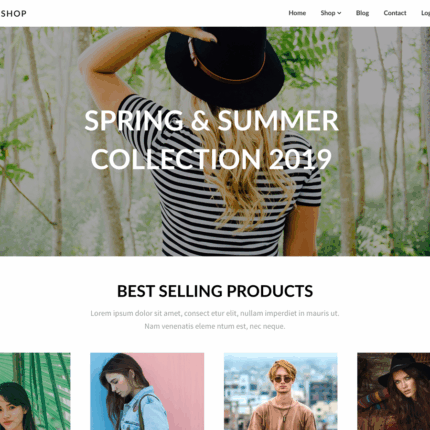Select the partially visible Login link
430x430 pixels.
(x=425, y=13)
